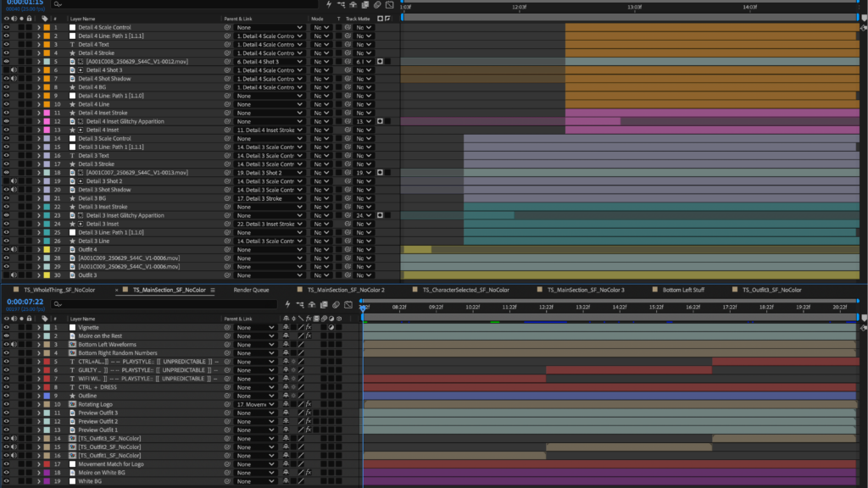Mute audio of the Outfit 4 layer
The height and width of the screenshot is (488, 868).
14,250
